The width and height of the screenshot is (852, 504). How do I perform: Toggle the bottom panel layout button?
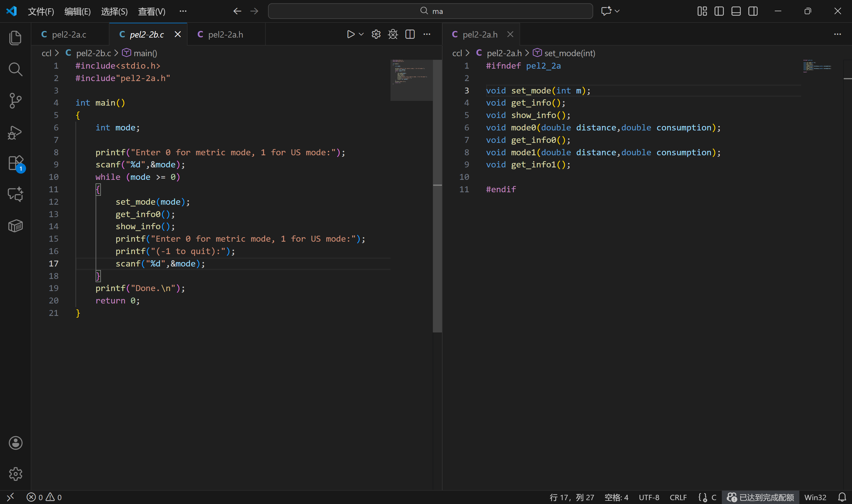(736, 11)
